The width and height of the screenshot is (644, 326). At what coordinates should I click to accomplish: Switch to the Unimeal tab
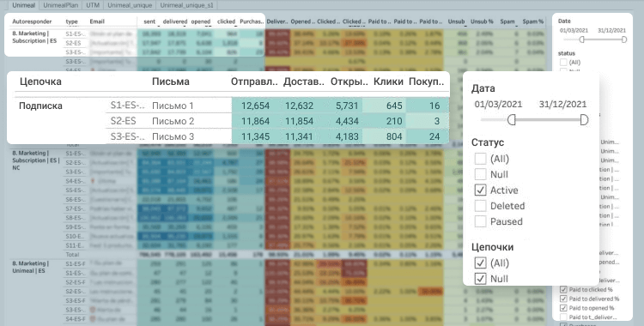pos(23,5)
